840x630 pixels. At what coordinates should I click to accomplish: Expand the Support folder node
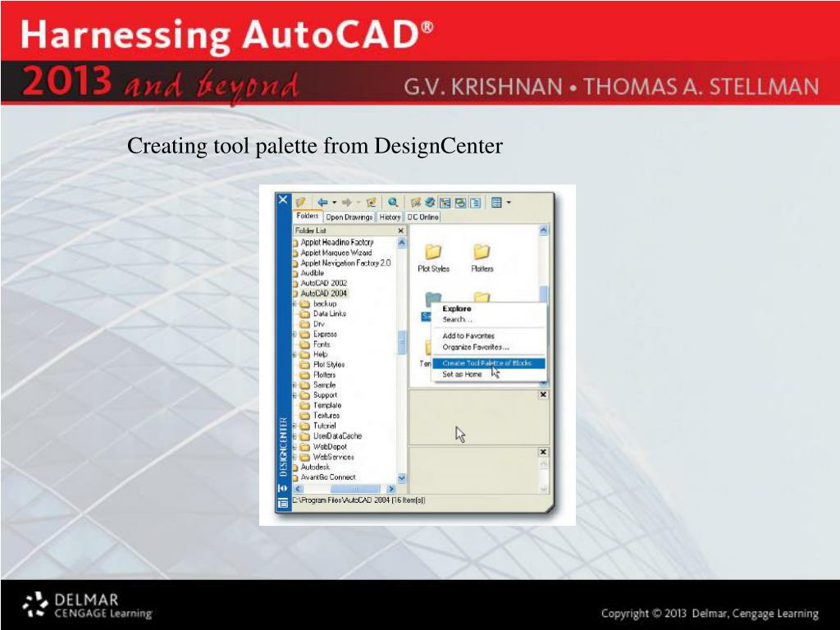point(294,395)
